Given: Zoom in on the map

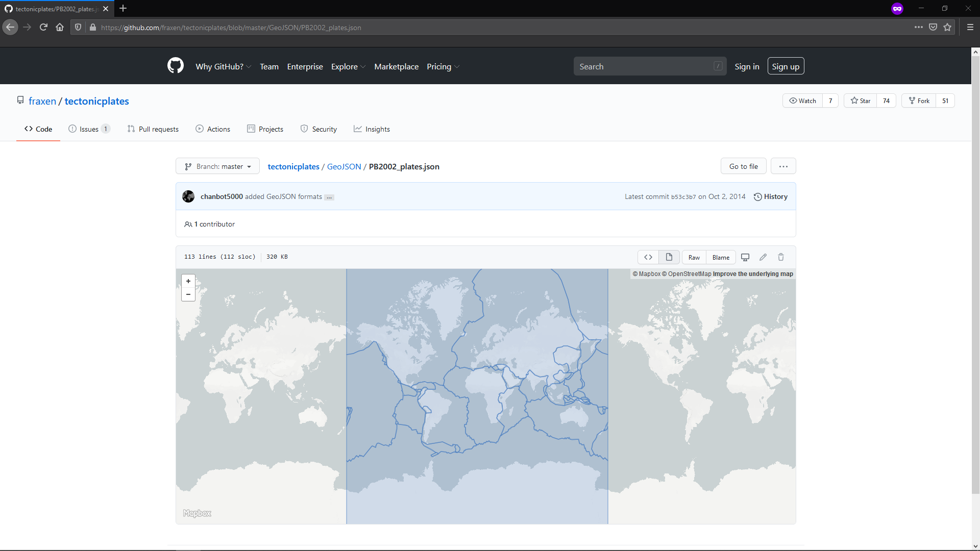Looking at the screenshot, I should click(x=188, y=281).
